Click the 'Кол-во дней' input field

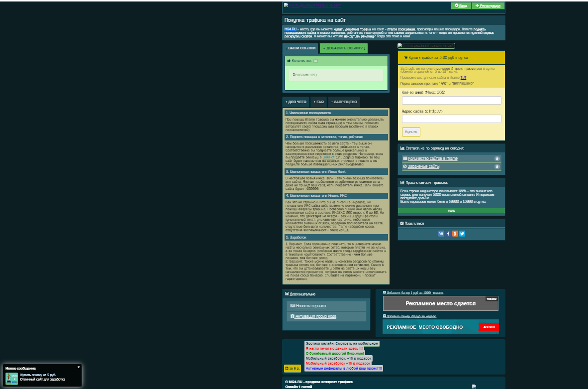click(451, 101)
